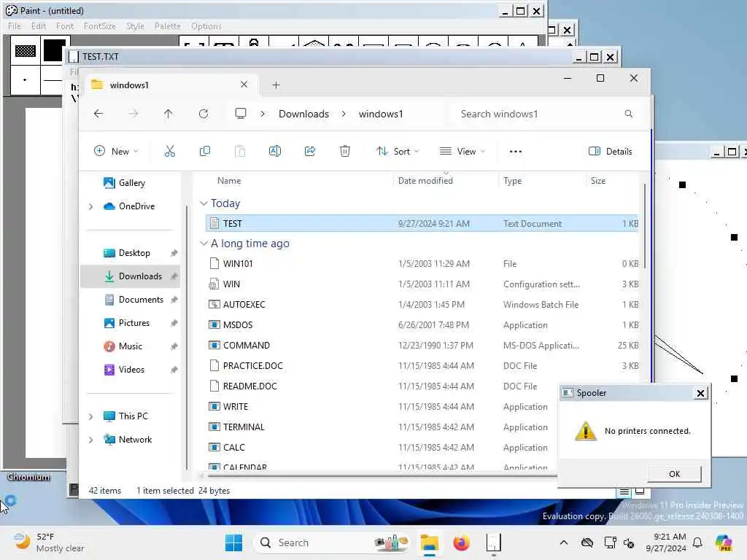The height and width of the screenshot is (560, 747).
Task: Select the PRACTICE.DOC file
Action: tap(422, 366)
